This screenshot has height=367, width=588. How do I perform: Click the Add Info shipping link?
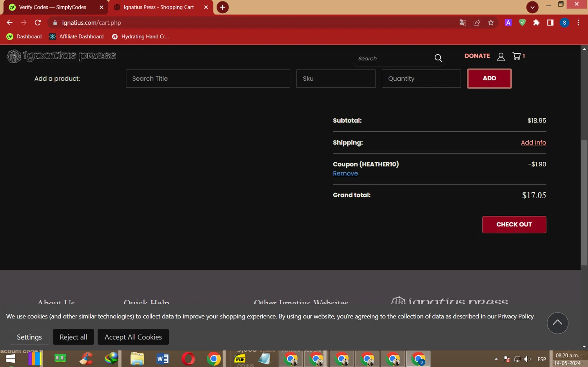click(x=533, y=143)
